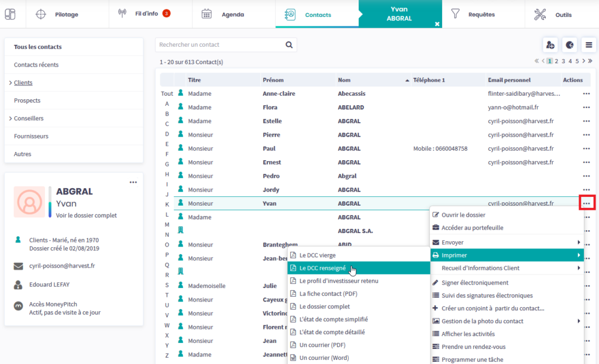Open actions menu for Anne-claire Abecassis

pos(586,93)
